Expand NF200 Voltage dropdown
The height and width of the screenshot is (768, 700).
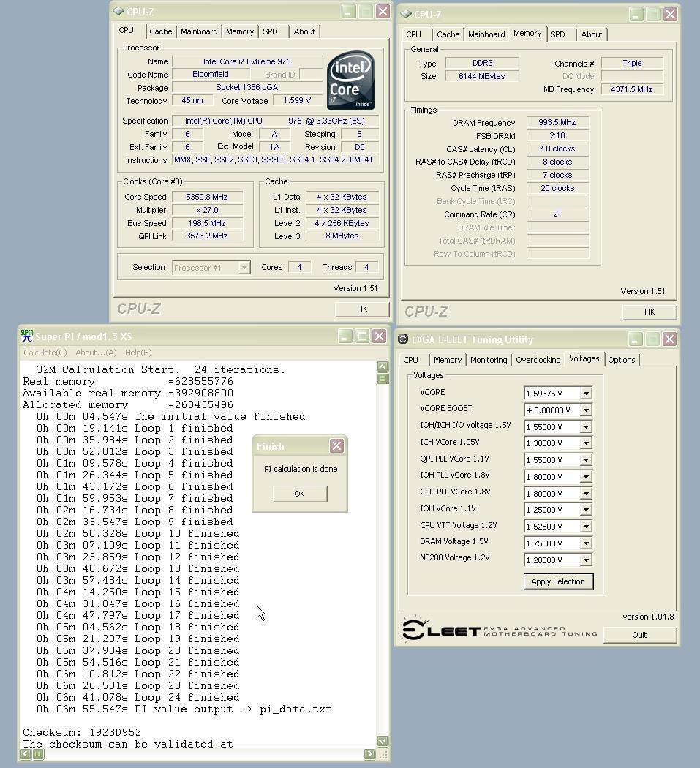(586, 560)
